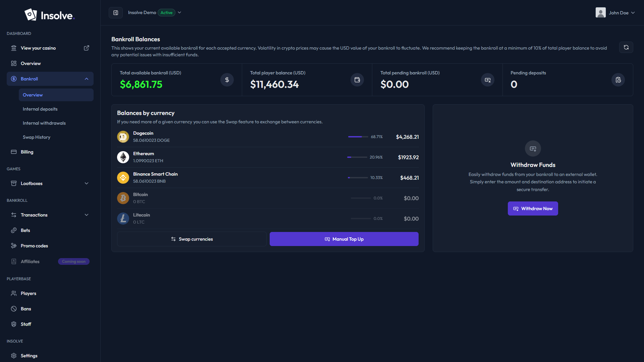Click the Players people icon
This screenshot has height=362, width=644.
(x=14, y=293)
